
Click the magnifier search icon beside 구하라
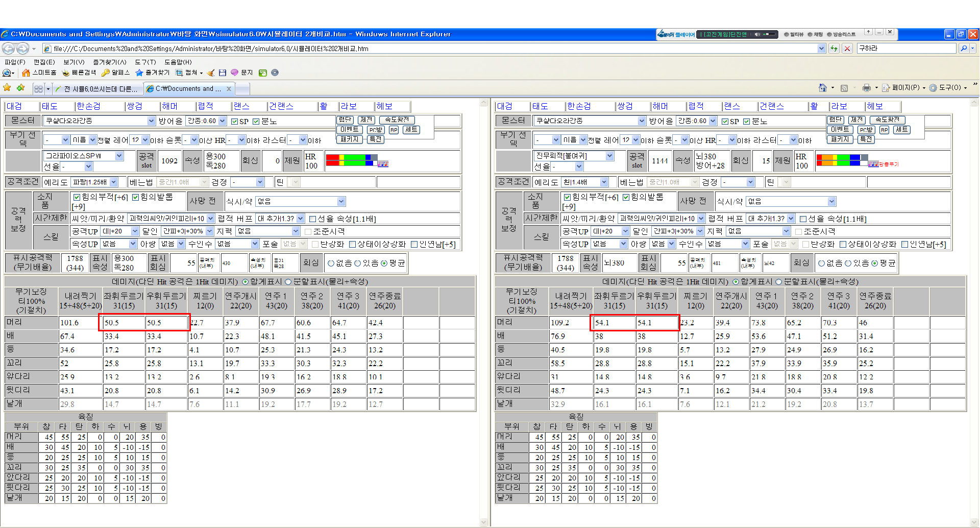[x=964, y=49]
